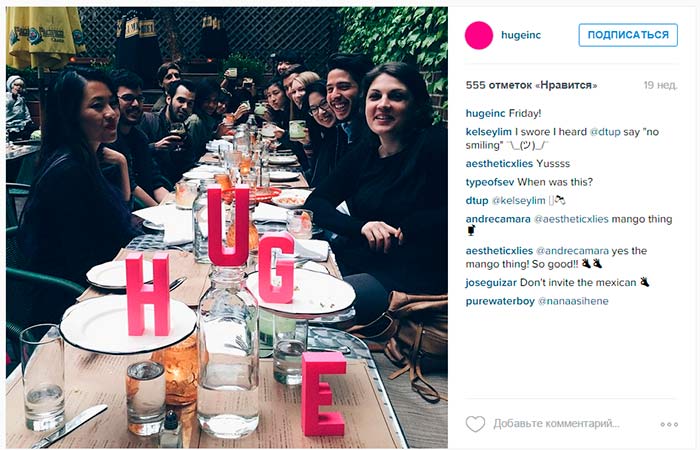The height and width of the screenshot is (450, 700).
Task: Open purewaterboy commenter profile
Action: point(500,301)
